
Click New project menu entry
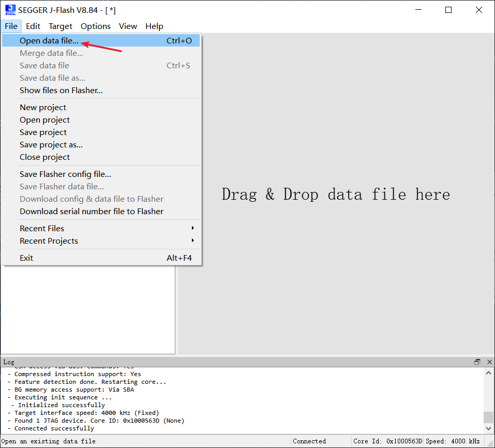[101, 107]
